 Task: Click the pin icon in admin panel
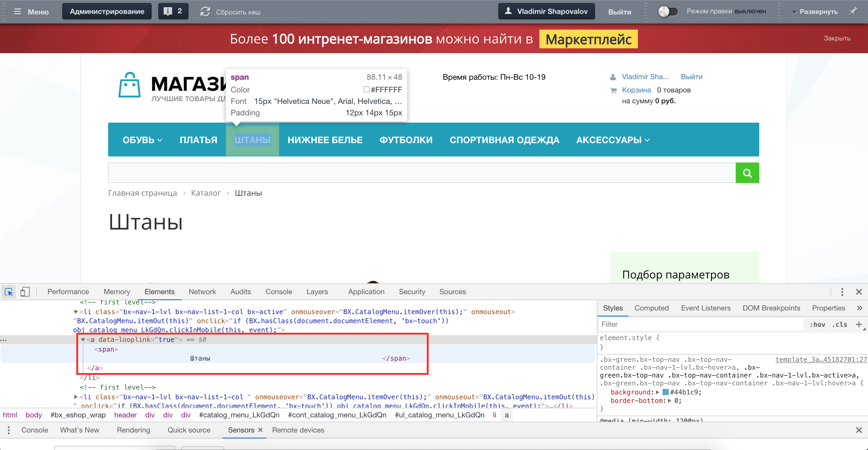853,11
